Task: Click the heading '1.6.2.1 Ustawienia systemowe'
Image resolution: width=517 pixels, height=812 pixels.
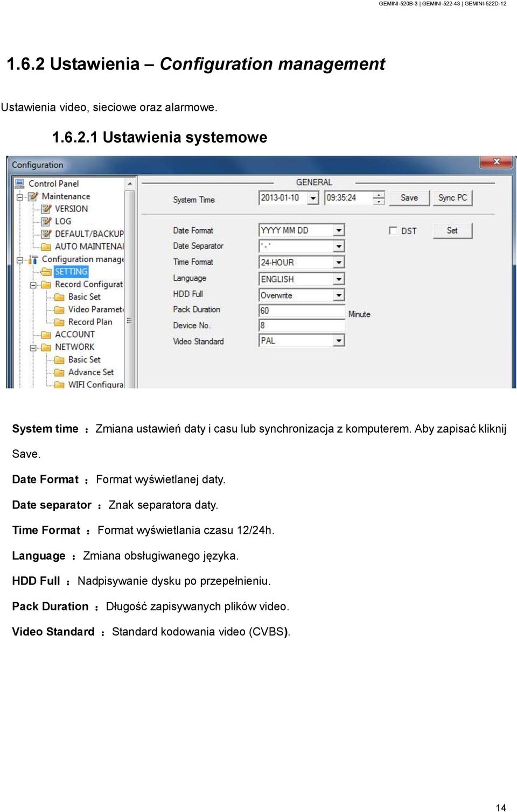Action: [160, 137]
